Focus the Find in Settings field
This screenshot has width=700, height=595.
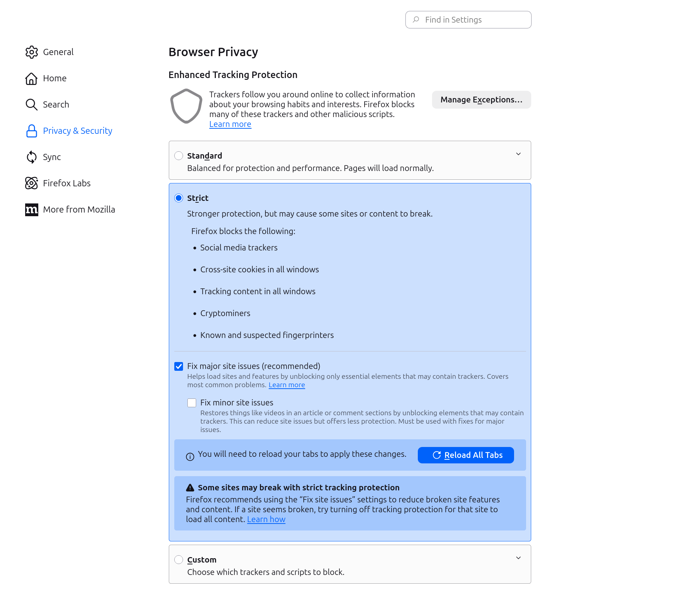click(468, 20)
